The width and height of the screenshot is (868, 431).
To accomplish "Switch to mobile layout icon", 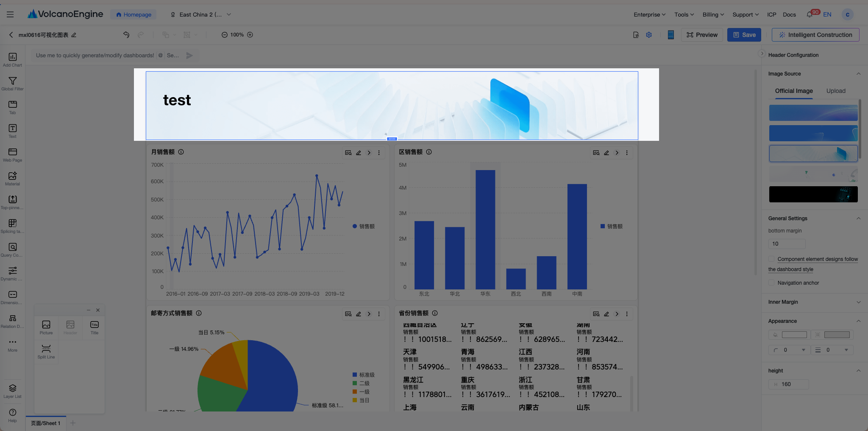I will coord(670,35).
